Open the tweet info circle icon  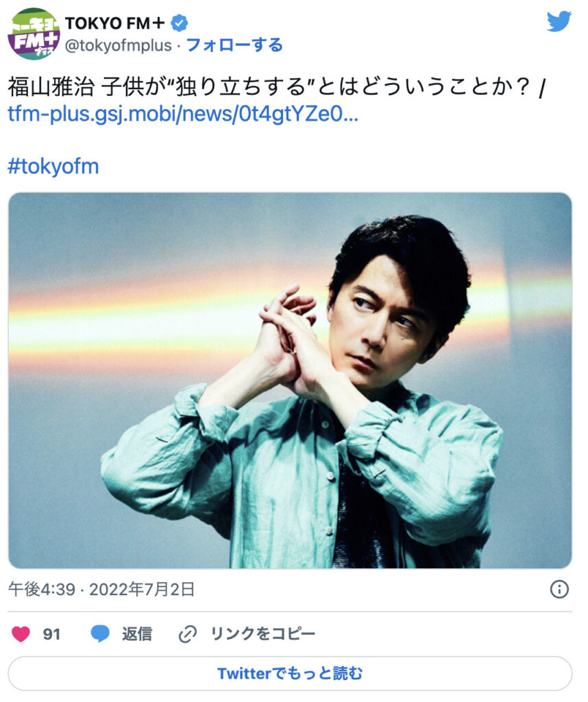coord(559,590)
